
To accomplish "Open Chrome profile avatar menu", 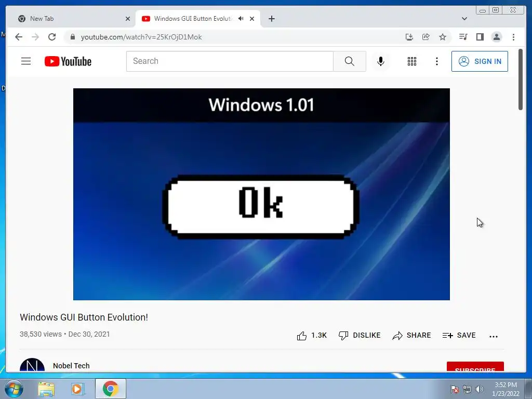I will [496, 37].
